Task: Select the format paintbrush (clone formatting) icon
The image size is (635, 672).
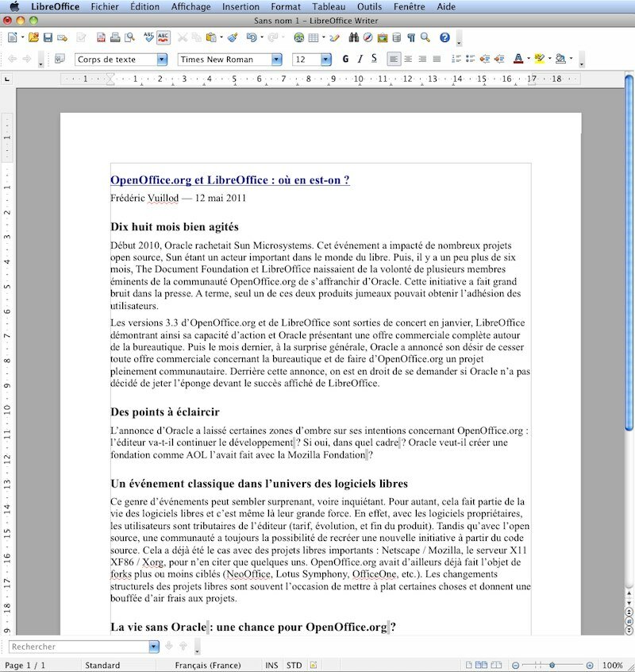Action: click(232, 37)
